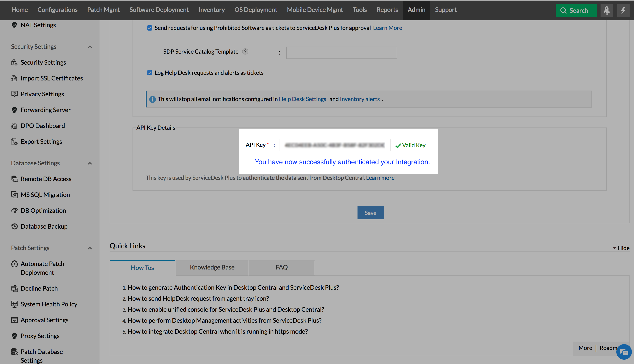The image size is (634, 364).
Task: Collapse the Security Settings sidebar section
Action: click(x=90, y=47)
